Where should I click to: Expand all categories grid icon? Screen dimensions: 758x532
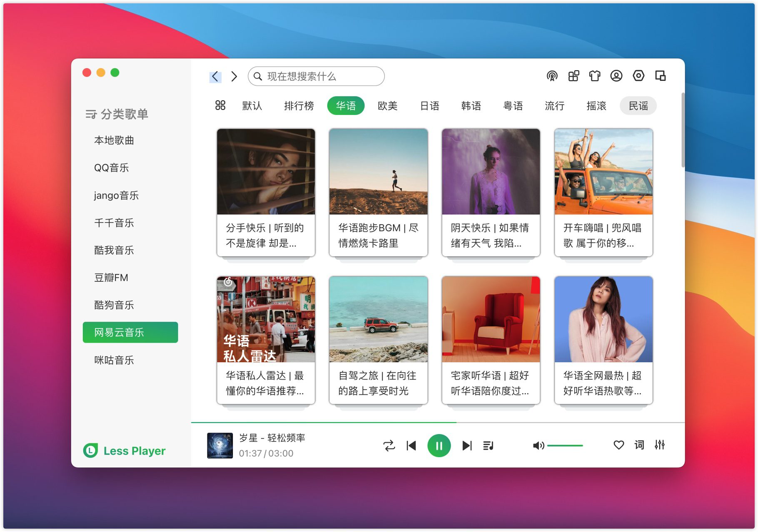(x=220, y=105)
